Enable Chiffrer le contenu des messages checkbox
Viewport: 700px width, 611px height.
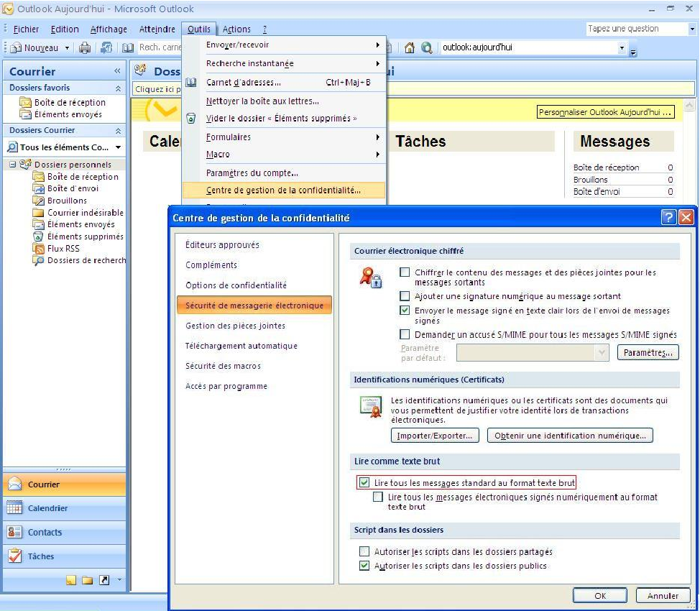(405, 272)
